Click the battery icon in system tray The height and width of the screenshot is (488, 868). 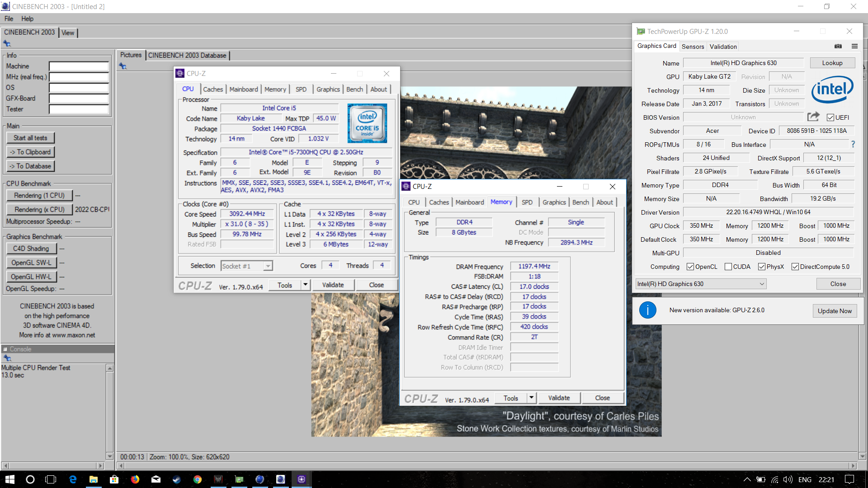761,479
